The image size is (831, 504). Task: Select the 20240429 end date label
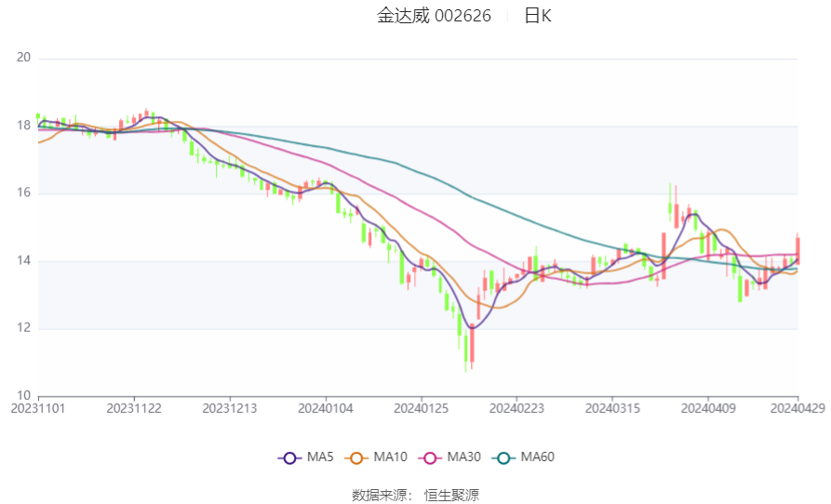click(797, 408)
